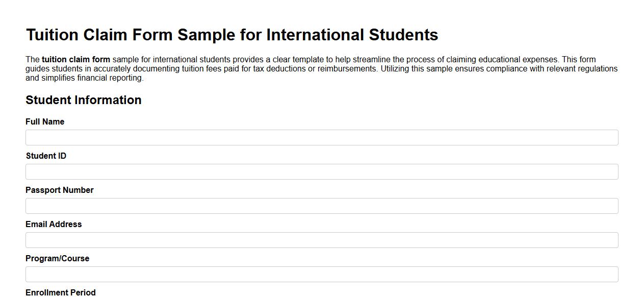This screenshot has height=297, width=644.
Task: Focus the Email Address input box
Action: click(321, 240)
